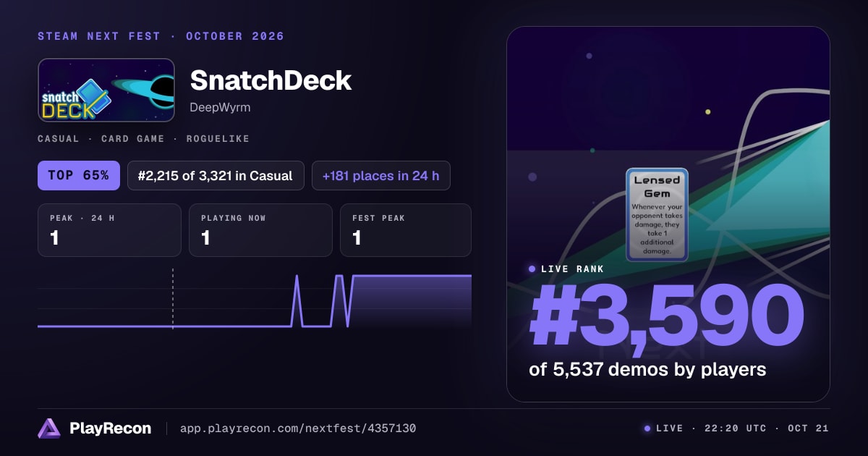The image size is (868, 456).
Task: Open the SnatchDeck game capsule image
Action: click(106, 90)
